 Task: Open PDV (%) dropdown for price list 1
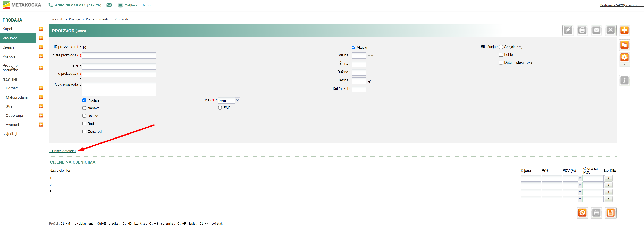(580, 178)
